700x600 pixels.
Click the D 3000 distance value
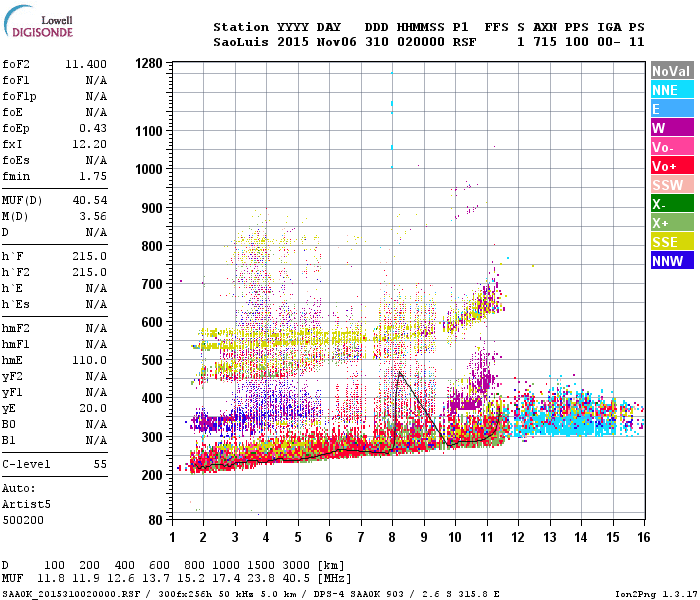(296, 565)
